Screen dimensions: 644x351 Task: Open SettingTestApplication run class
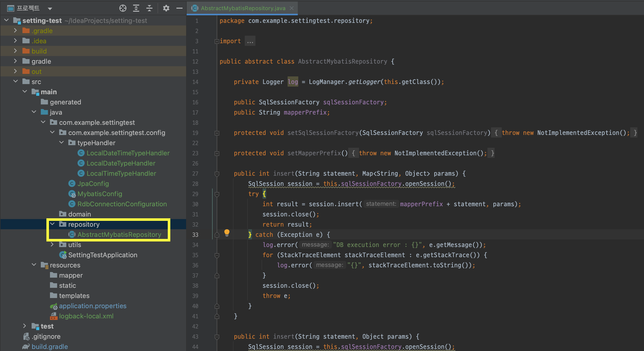click(102, 255)
